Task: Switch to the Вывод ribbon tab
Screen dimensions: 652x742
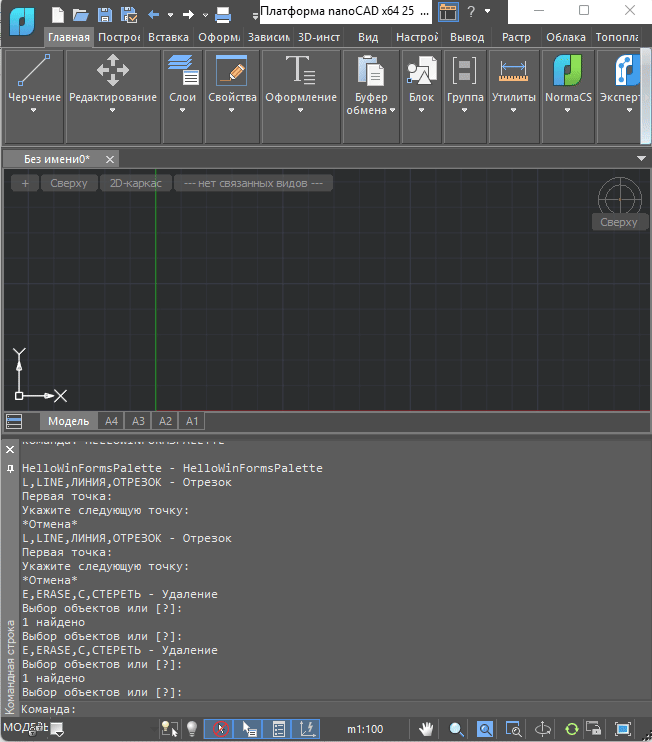Action: (x=467, y=37)
